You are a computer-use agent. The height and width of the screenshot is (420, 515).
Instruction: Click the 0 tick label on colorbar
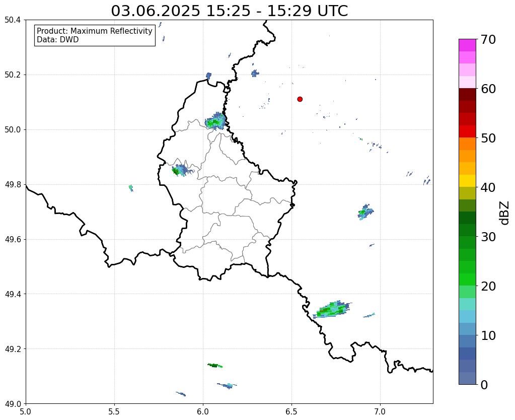click(x=484, y=385)
